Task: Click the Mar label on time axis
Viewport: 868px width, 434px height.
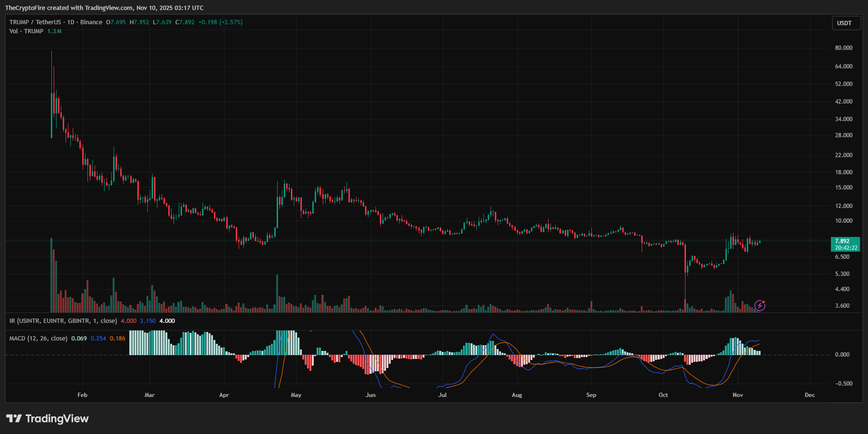Action: coord(149,395)
